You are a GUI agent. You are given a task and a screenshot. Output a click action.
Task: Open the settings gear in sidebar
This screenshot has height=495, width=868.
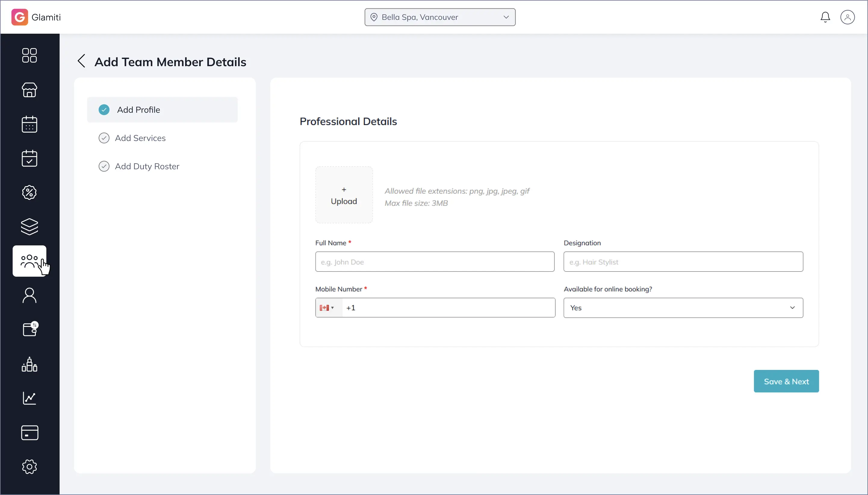pos(29,466)
